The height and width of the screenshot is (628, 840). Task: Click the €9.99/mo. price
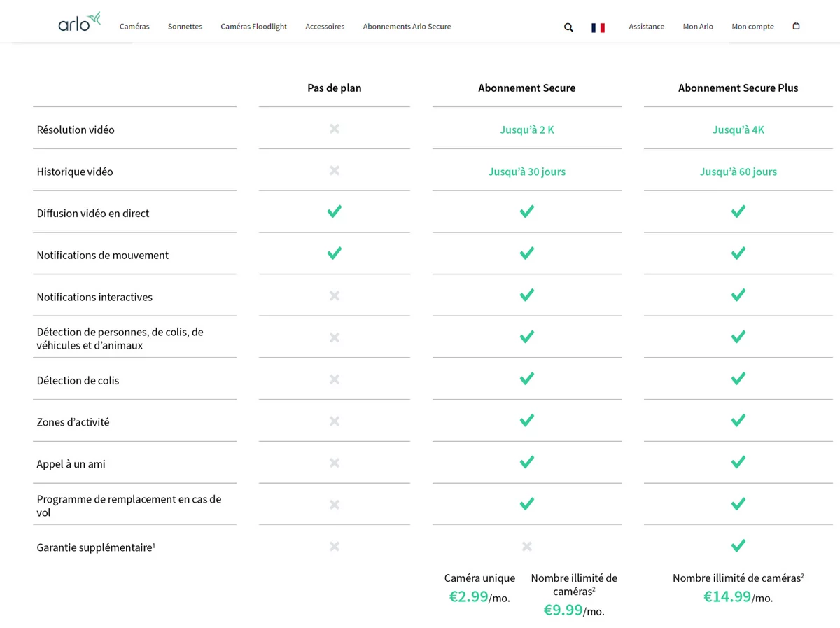coord(574,610)
